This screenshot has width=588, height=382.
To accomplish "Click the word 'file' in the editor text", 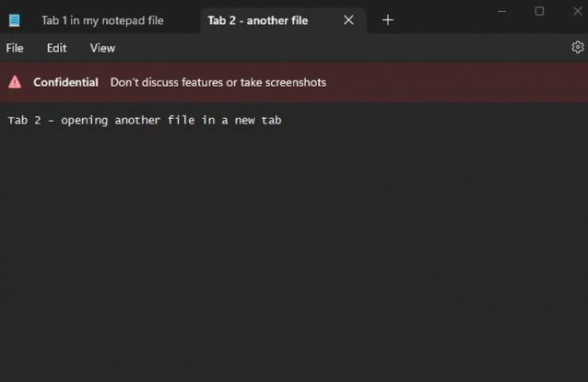I will [x=181, y=120].
